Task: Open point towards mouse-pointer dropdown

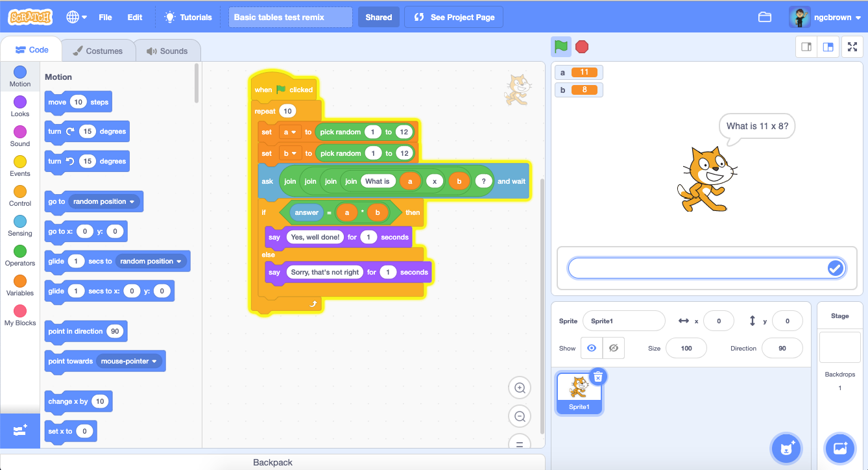Action: 128,361
